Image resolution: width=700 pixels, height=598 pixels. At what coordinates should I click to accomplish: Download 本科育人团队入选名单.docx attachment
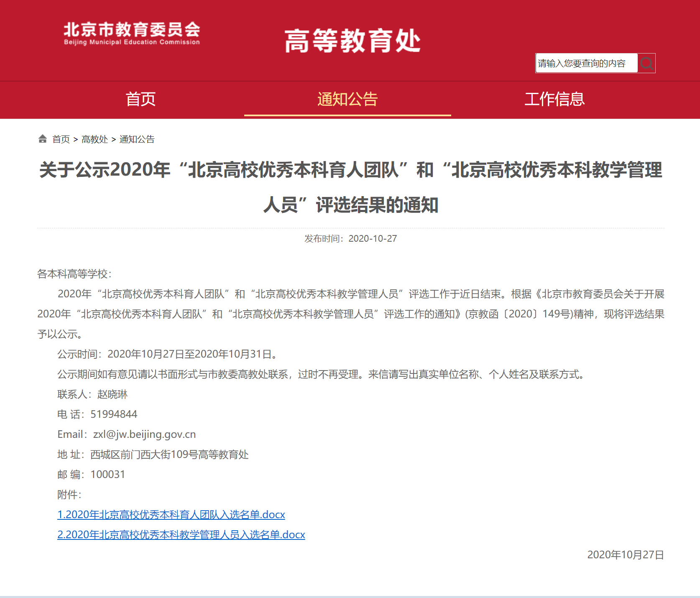[171, 515]
